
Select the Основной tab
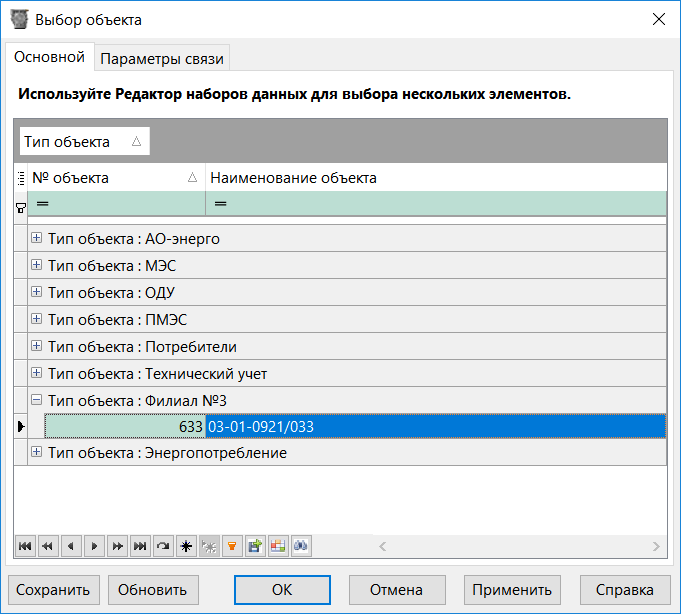49,58
